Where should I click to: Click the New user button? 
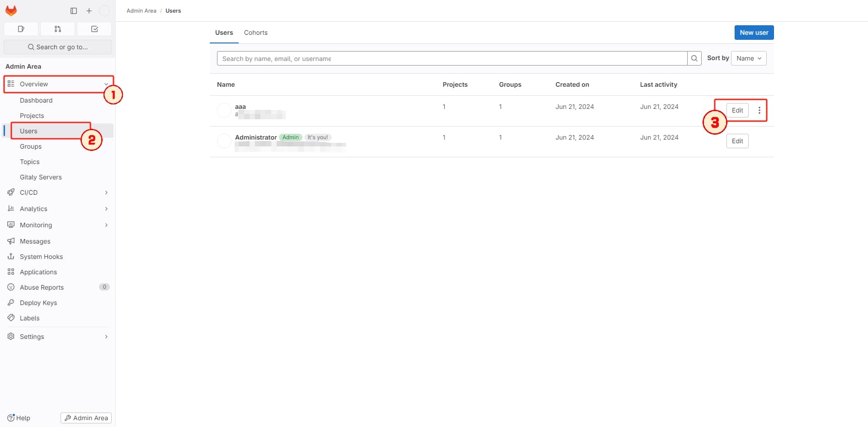[x=754, y=32]
